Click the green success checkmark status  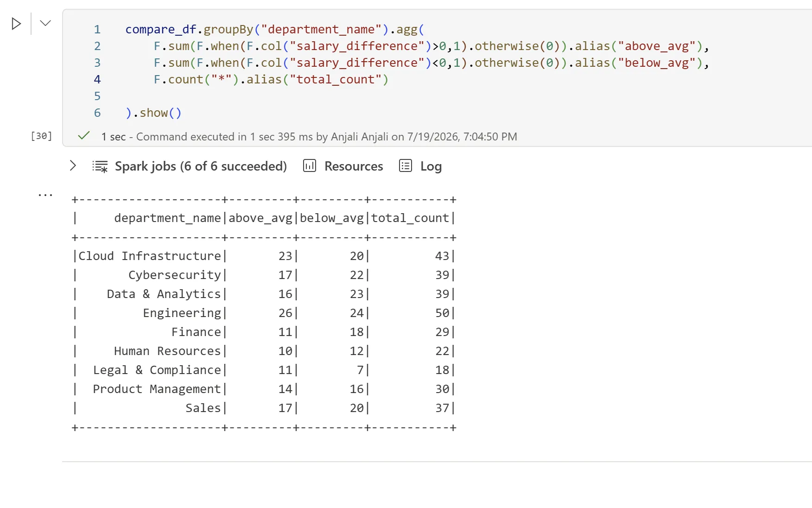click(84, 136)
